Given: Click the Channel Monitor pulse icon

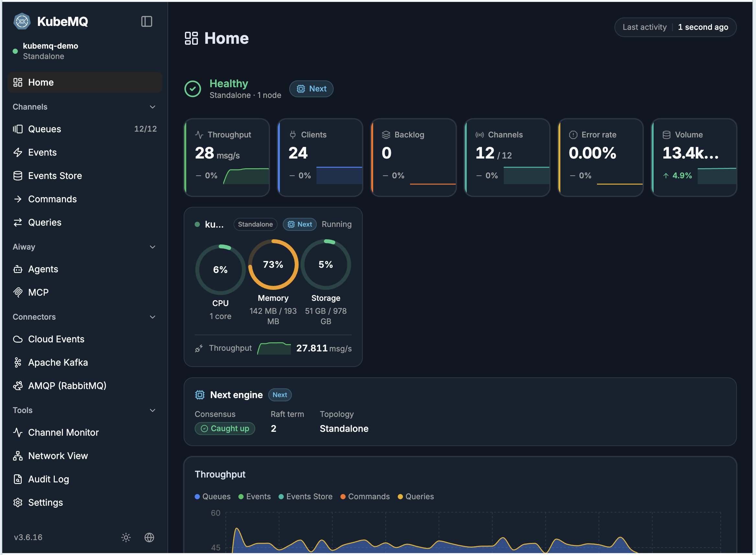Looking at the screenshot, I should coord(18,432).
